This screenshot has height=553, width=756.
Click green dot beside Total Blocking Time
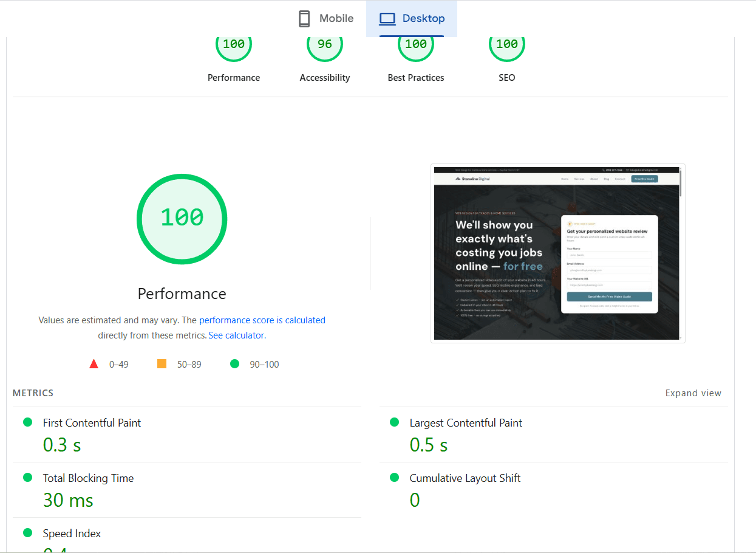click(x=27, y=478)
